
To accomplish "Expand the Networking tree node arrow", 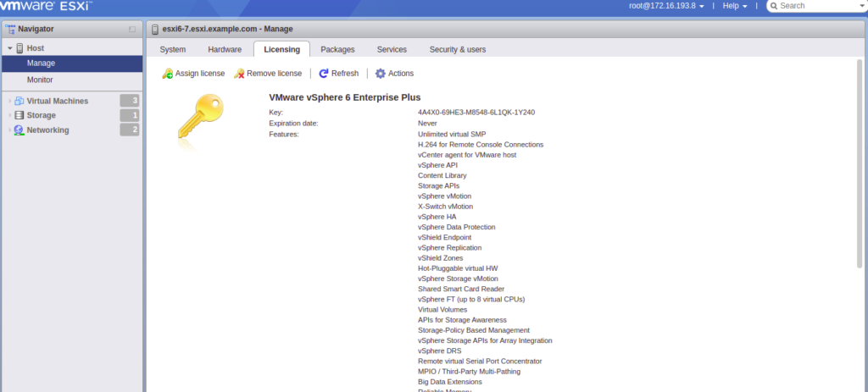I will (x=10, y=130).
